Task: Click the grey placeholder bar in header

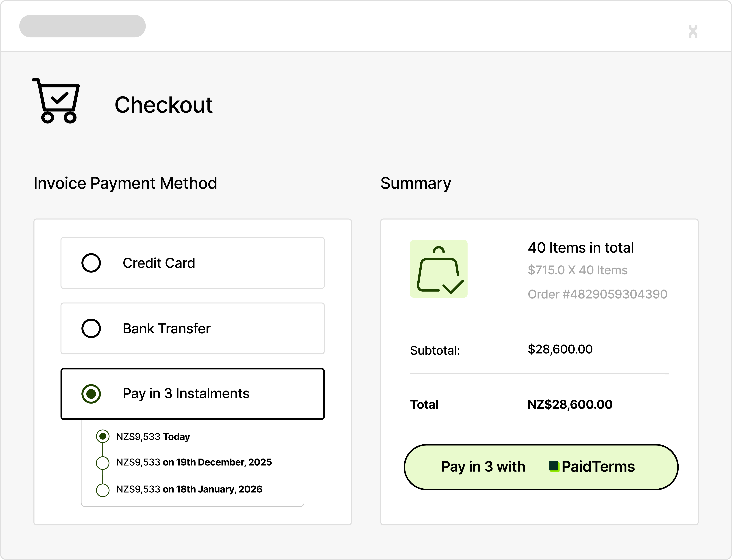Action: click(x=82, y=26)
